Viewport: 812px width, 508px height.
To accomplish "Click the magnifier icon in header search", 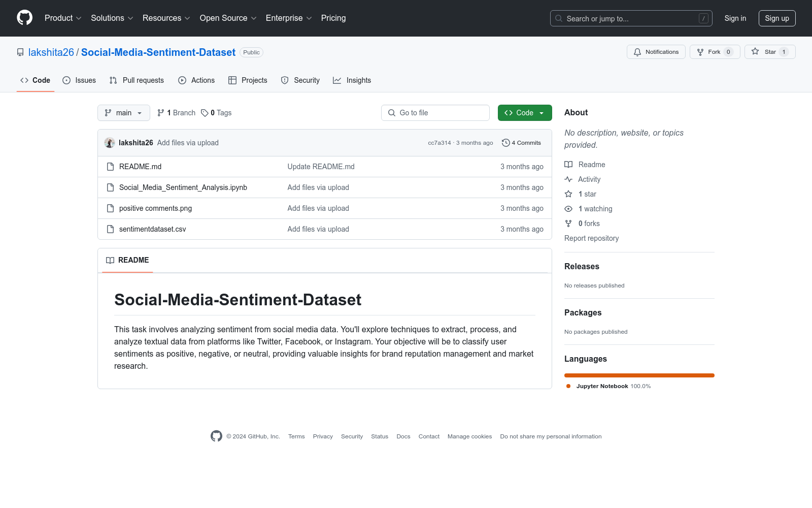I will (x=559, y=18).
